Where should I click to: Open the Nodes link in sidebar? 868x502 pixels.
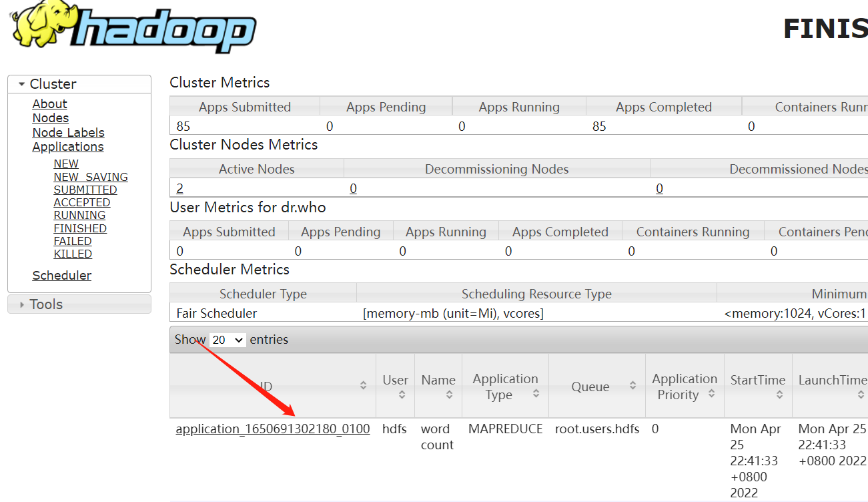pyautogui.click(x=51, y=118)
